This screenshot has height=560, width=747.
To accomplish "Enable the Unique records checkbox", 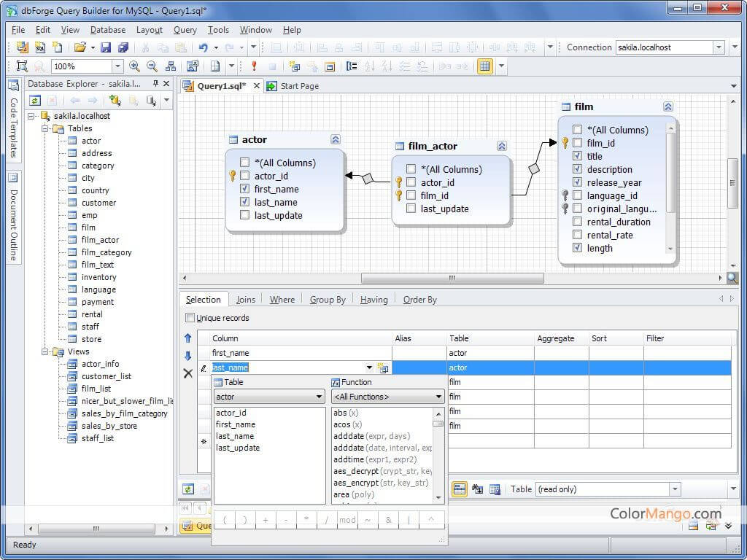I will pos(190,318).
